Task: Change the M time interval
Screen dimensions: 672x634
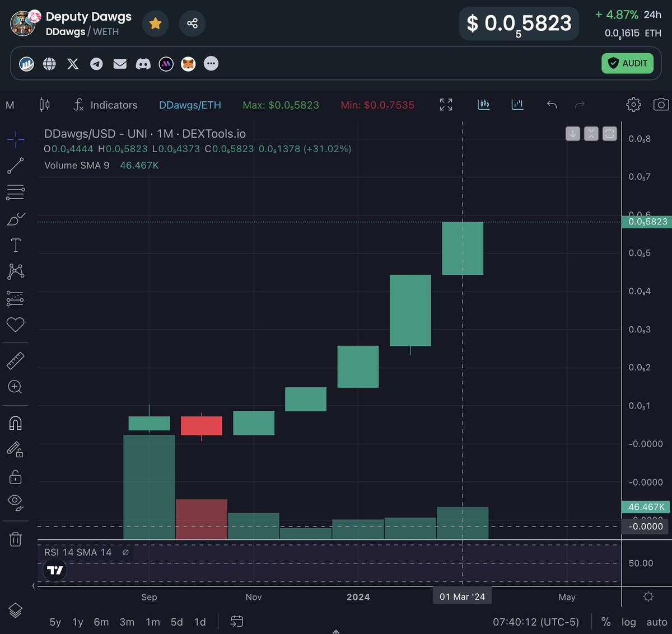Action: tap(10, 105)
